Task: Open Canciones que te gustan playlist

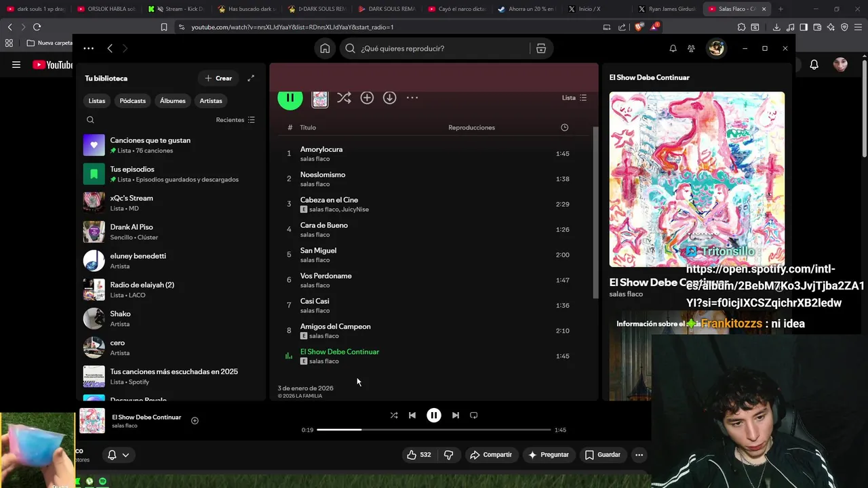Action: coord(170,145)
